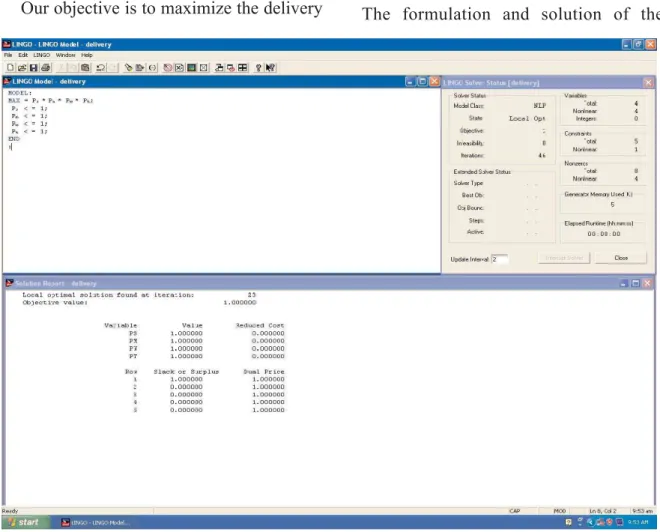Click the Go To Line toolbar icon
The width and height of the screenshot is (660, 532).
(x=140, y=68)
